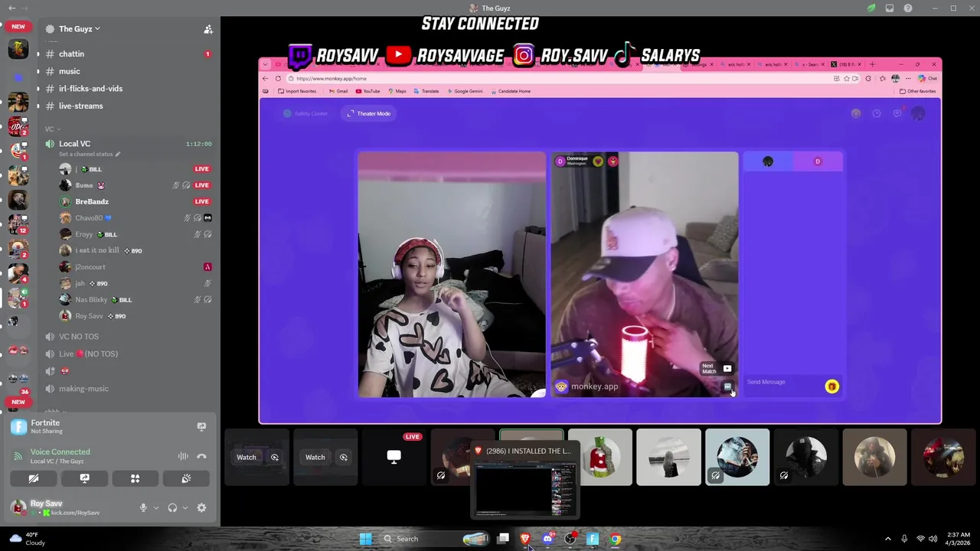Show hidden system tray icons
980x551 pixels.
pyautogui.click(x=888, y=539)
